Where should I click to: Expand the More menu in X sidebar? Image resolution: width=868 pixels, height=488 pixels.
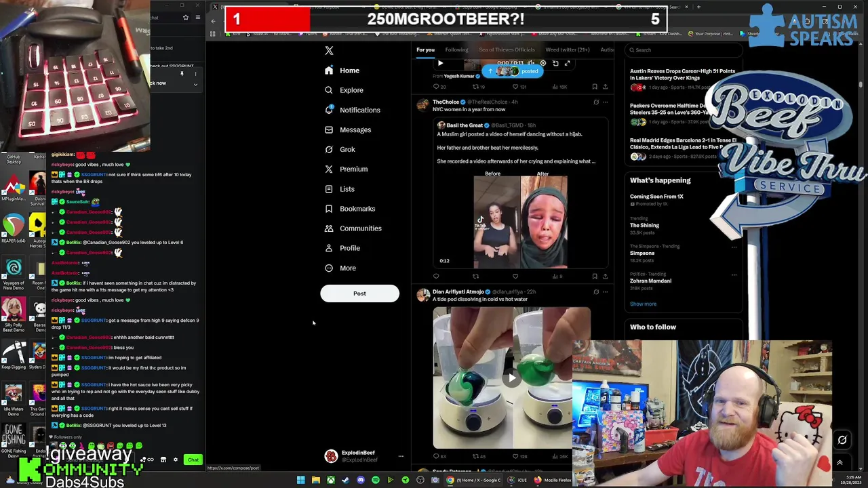pos(340,268)
